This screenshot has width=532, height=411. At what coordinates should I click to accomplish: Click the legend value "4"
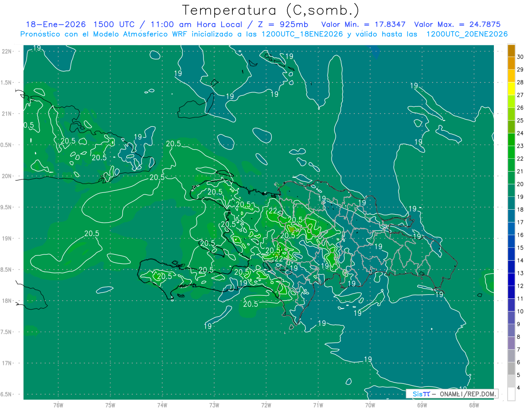point(519,388)
